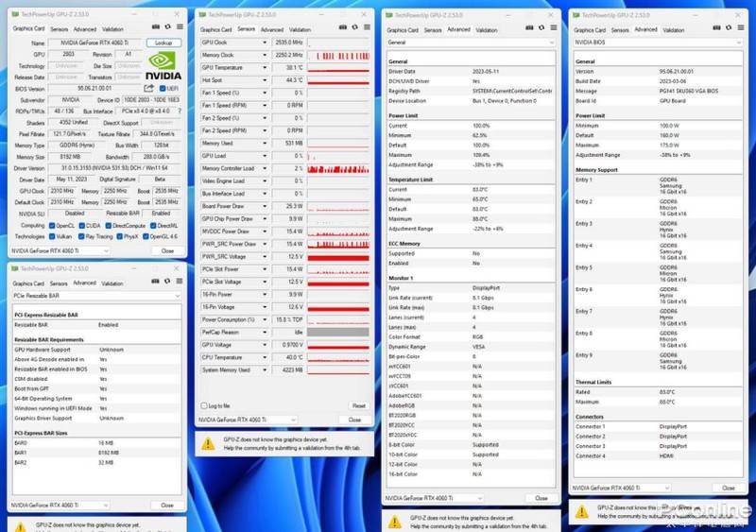Open the General category dropdown in Advanced window
This screenshot has height=532, width=756.
(x=471, y=43)
